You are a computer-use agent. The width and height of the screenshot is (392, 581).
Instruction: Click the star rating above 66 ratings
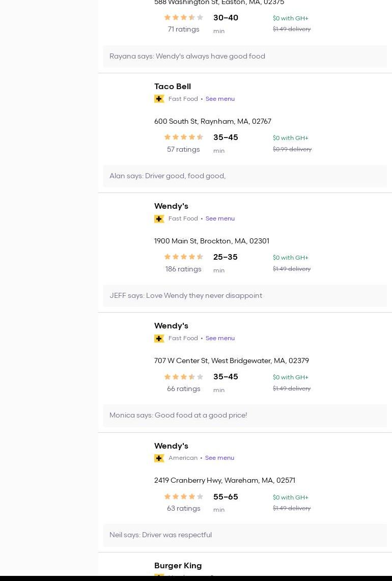(x=183, y=377)
